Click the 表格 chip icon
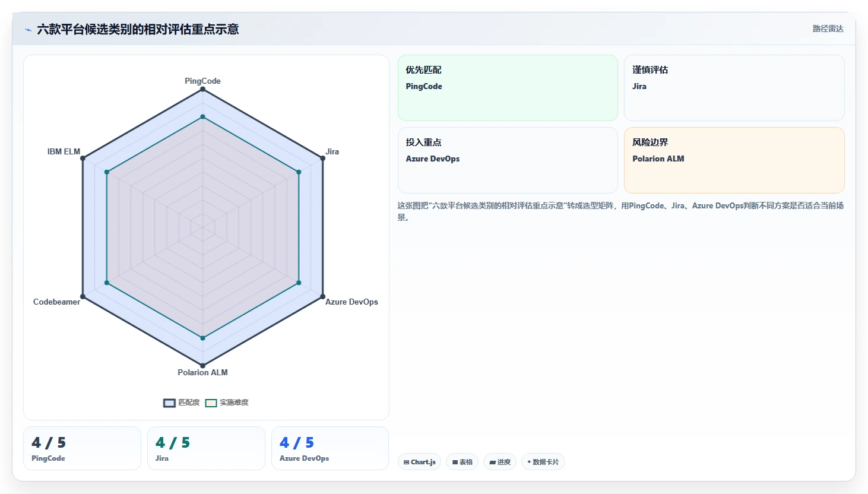 [455, 462]
